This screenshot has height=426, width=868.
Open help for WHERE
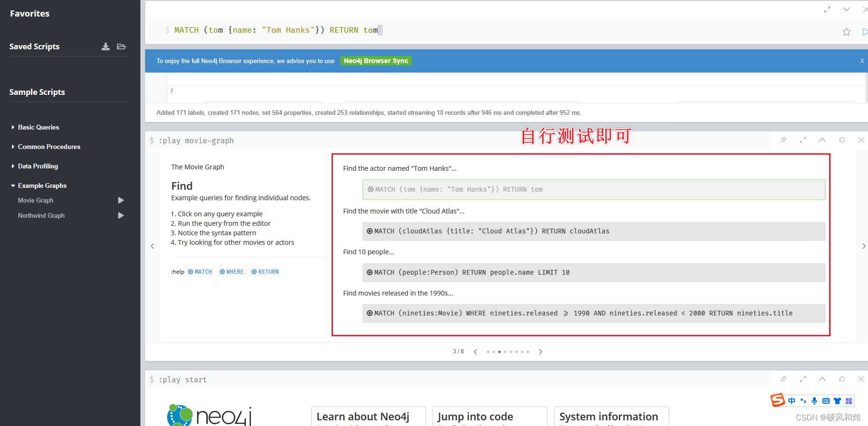click(231, 272)
